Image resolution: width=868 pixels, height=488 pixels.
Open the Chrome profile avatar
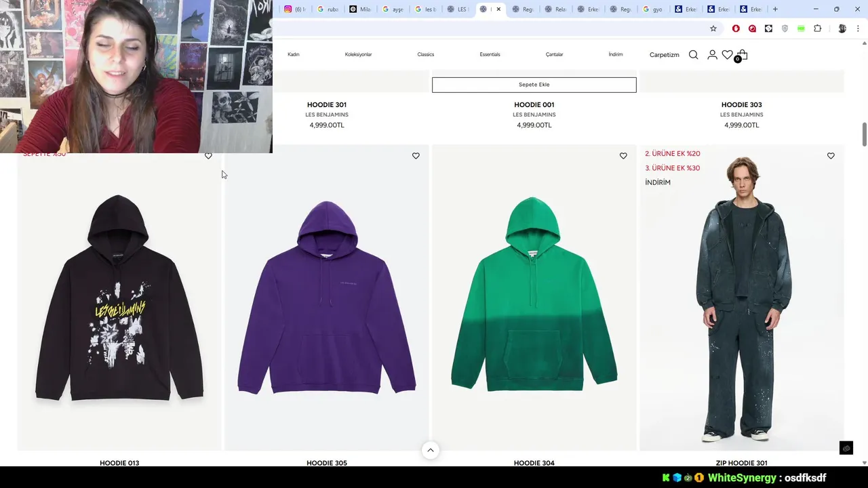tap(842, 28)
